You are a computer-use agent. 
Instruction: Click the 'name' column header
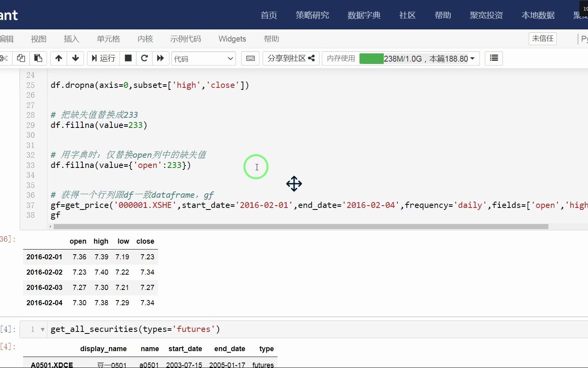(150, 349)
